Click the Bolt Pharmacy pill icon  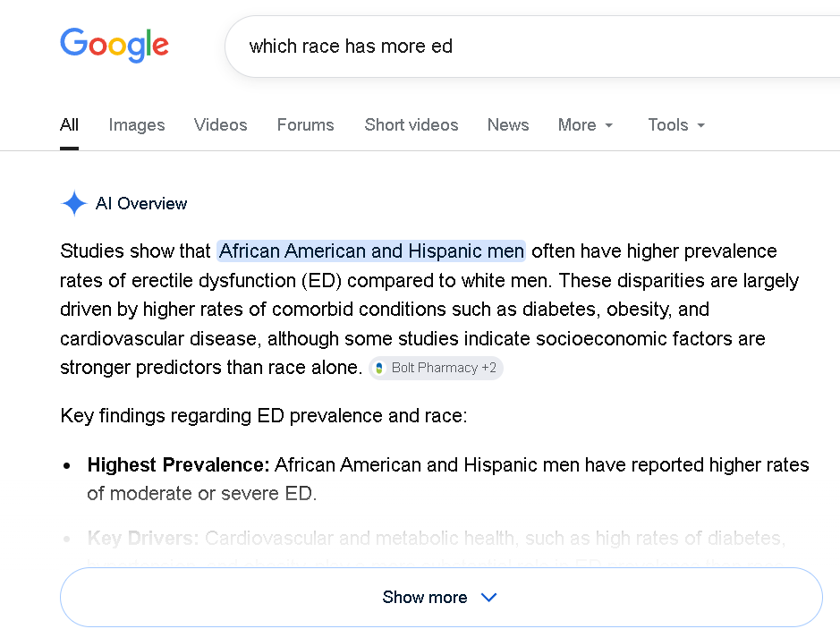coord(380,368)
